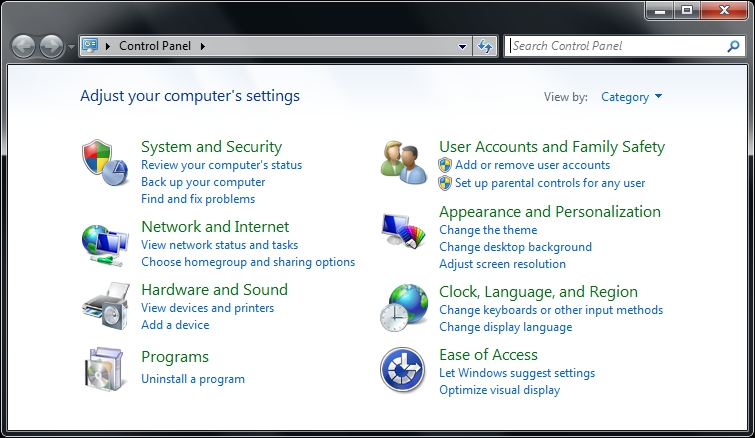Screen dimensions: 755x438
Task: Open Adjust screen resolution
Action: click(502, 264)
